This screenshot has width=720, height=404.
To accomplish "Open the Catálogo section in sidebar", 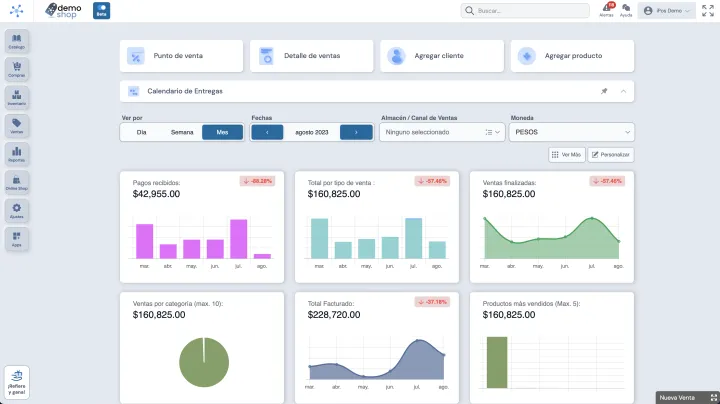I will (17, 42).
